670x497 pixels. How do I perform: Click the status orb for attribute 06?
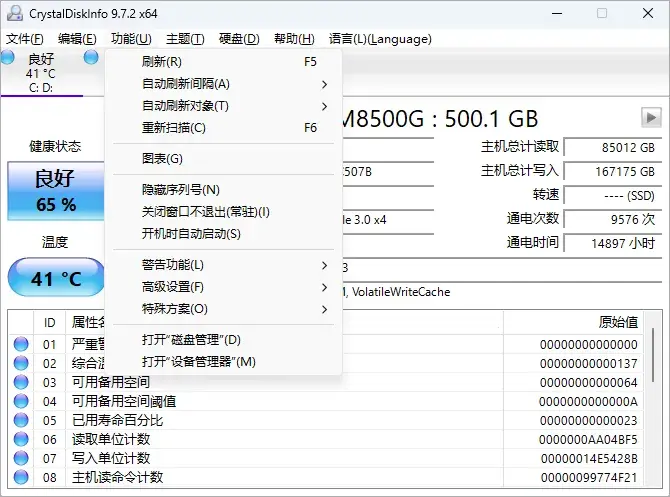[21, 439]
